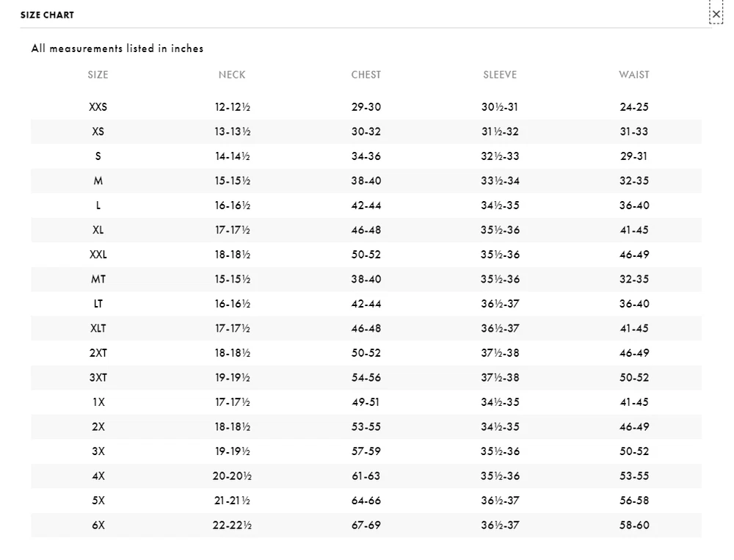Select the 3XT size label

pos(98,378)
